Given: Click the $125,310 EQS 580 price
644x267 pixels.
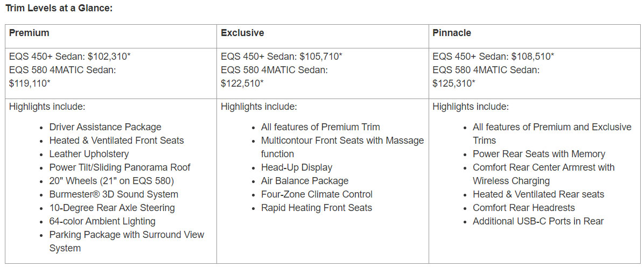Looking at the screenshot, I should (453, 83).
